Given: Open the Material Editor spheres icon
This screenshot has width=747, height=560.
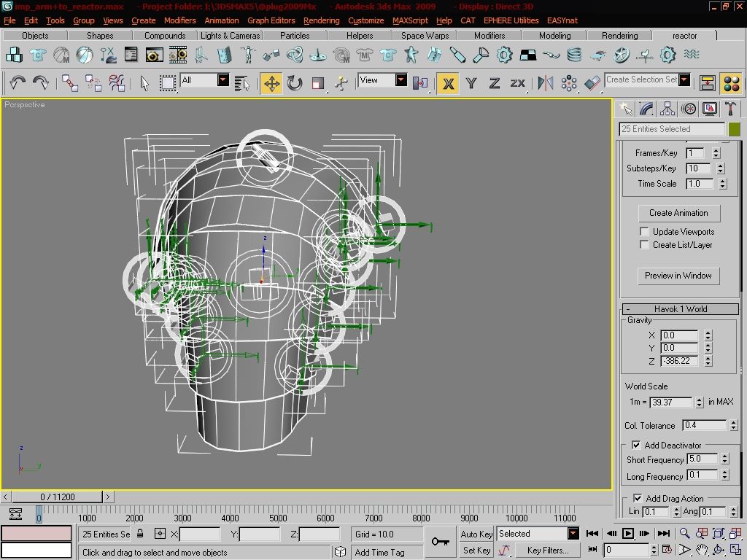Looking at the screenshot, I should [x=731, y=83].
